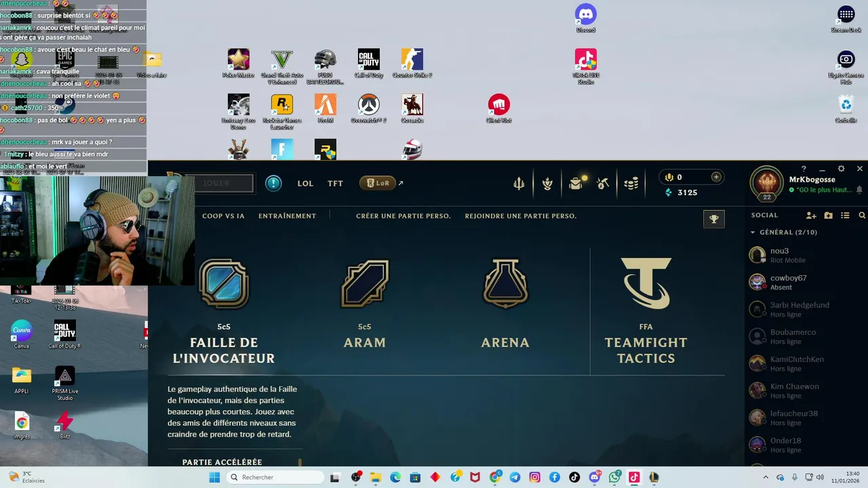Open the Hextech Crafting hammer icon
868x488 pixels.
(x=603, y=184)
